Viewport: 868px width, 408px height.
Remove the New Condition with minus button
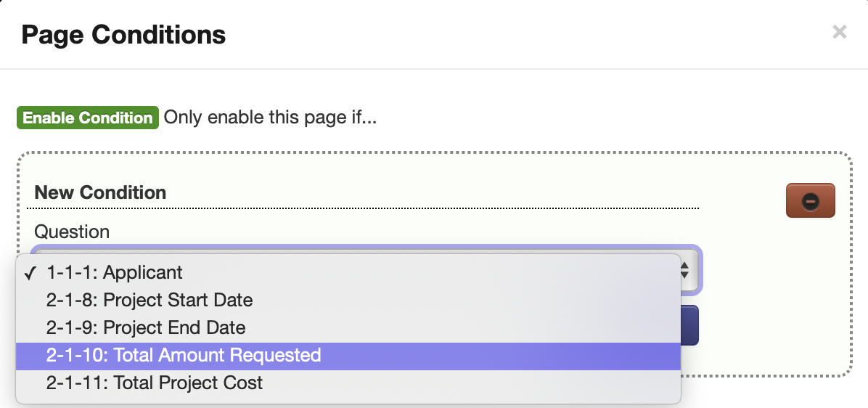[810, 200]
